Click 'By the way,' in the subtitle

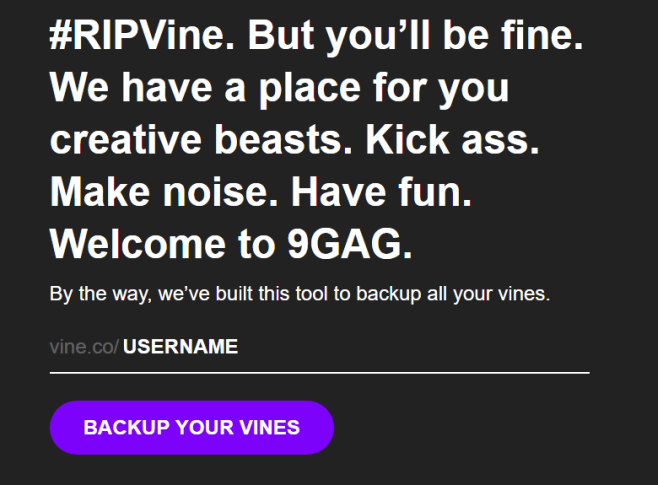pyautogui.click(x=101, y=294)
